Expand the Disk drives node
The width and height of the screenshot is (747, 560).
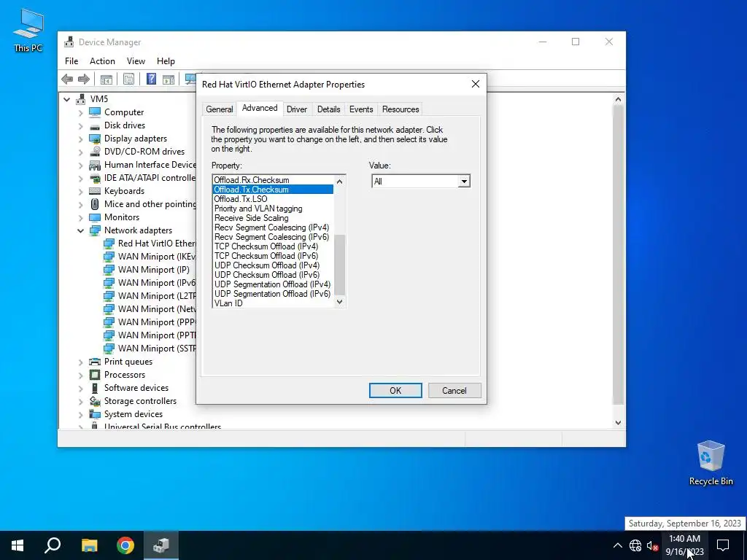tap(80, 125)
